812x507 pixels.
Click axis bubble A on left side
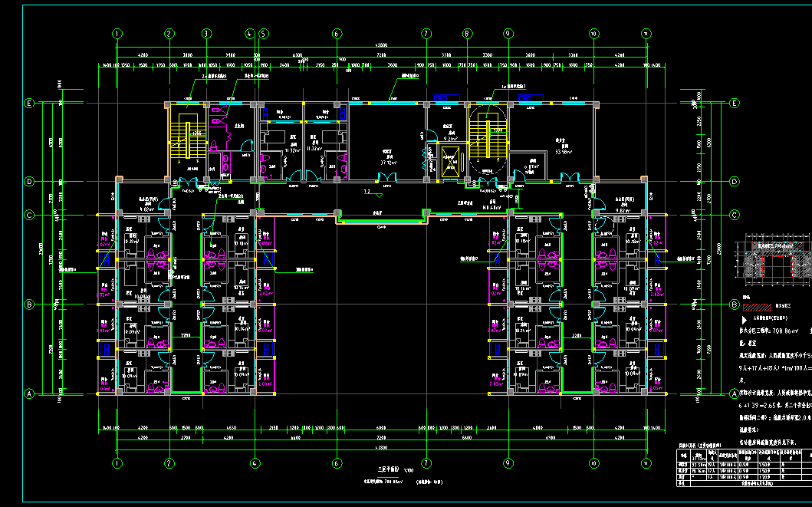[29, 393]
